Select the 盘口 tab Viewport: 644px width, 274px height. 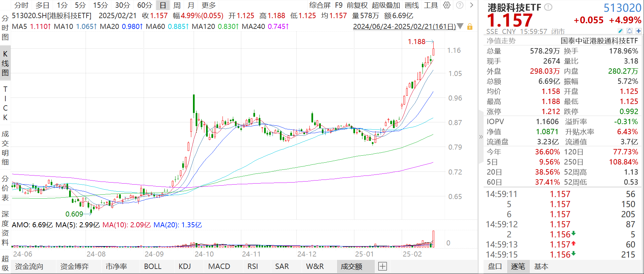(x=495, y=266)
